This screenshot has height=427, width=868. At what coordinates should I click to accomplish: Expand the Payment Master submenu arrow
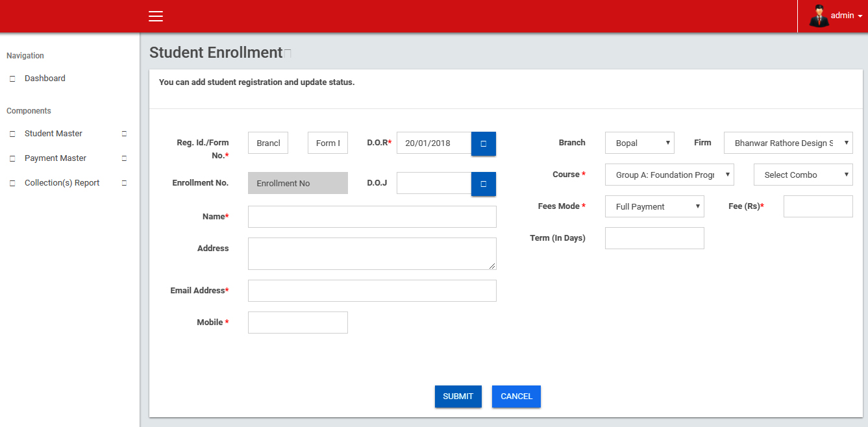pos(124,158)
